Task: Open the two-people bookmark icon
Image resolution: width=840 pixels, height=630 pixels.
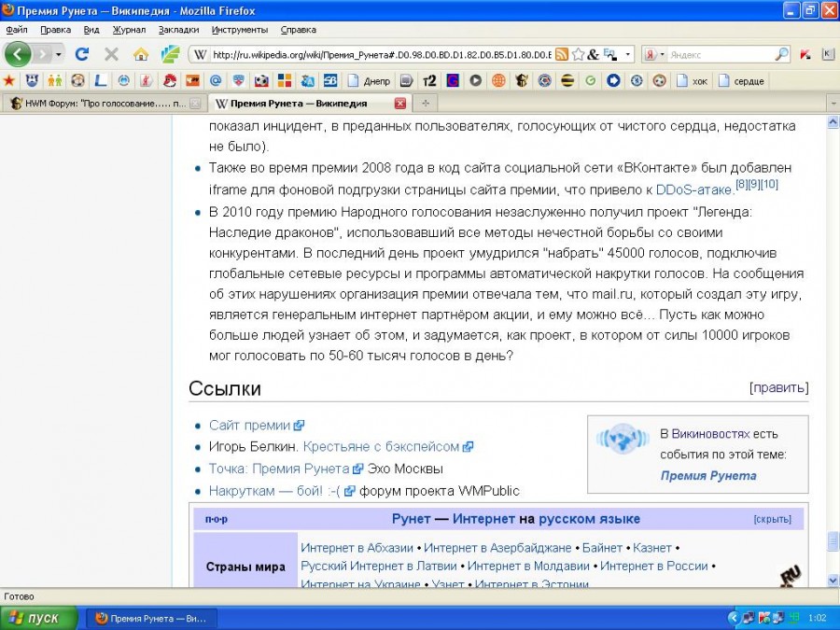Action: coord(55,81)
